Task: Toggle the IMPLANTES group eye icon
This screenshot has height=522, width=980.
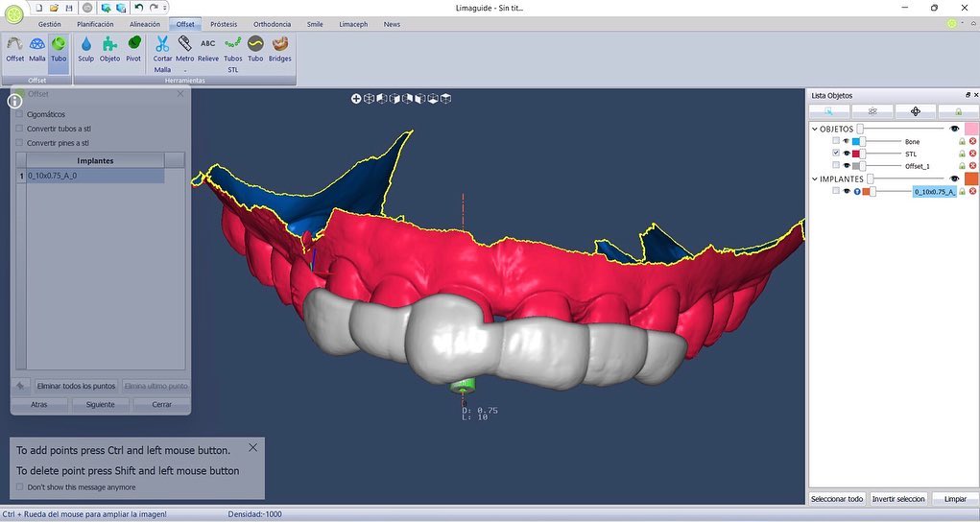Action: [954, 178]
